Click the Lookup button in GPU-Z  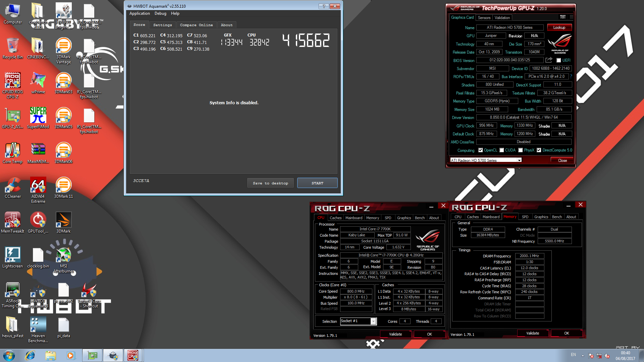559,27
